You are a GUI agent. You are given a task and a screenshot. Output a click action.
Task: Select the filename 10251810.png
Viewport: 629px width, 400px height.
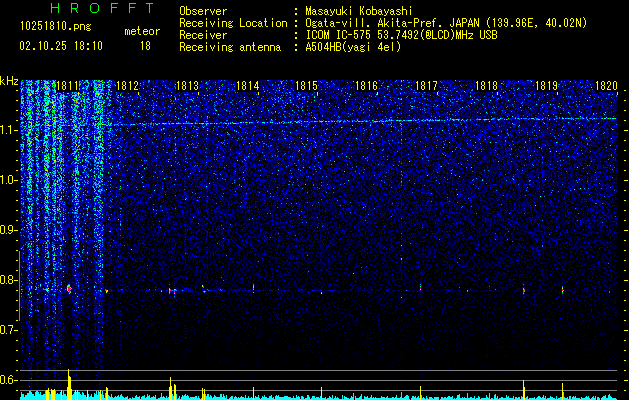tap(56, 27)
